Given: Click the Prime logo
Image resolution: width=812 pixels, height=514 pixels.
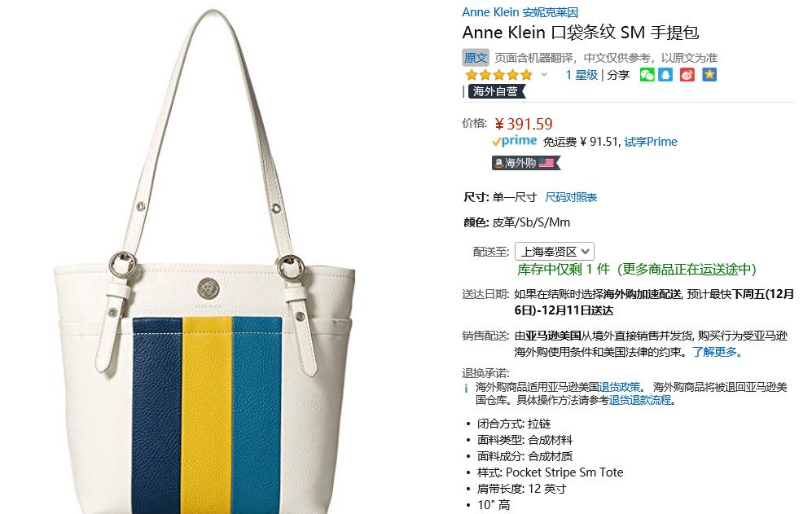Looking at the screenshot, I should (514, 141).
